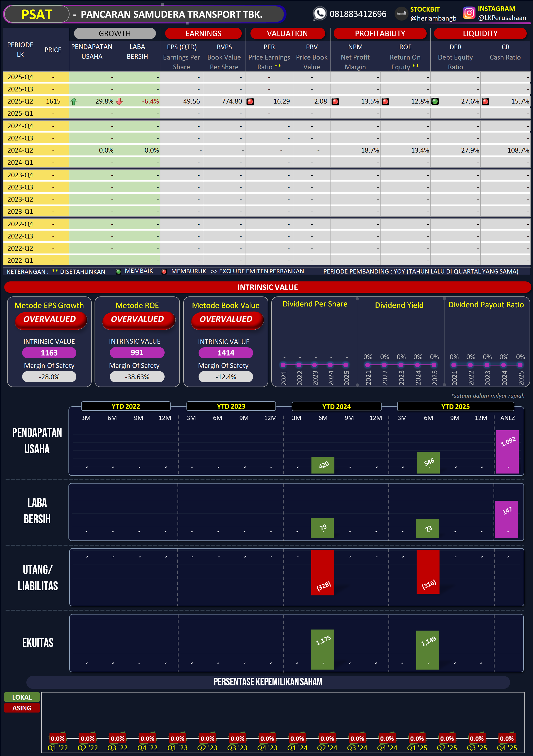533x756 pixels.
Task: Click red down arrow beside -6.4% net profit
Action: pos(120,102)
